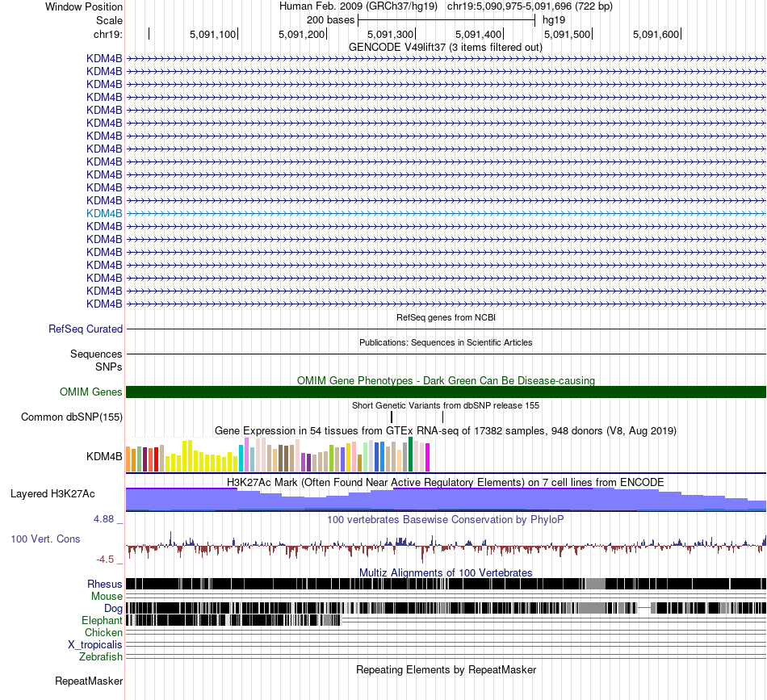767x700 pixels.
Task: Click the purple H3K27Ac signal area
Action: [x=446, y=500]
